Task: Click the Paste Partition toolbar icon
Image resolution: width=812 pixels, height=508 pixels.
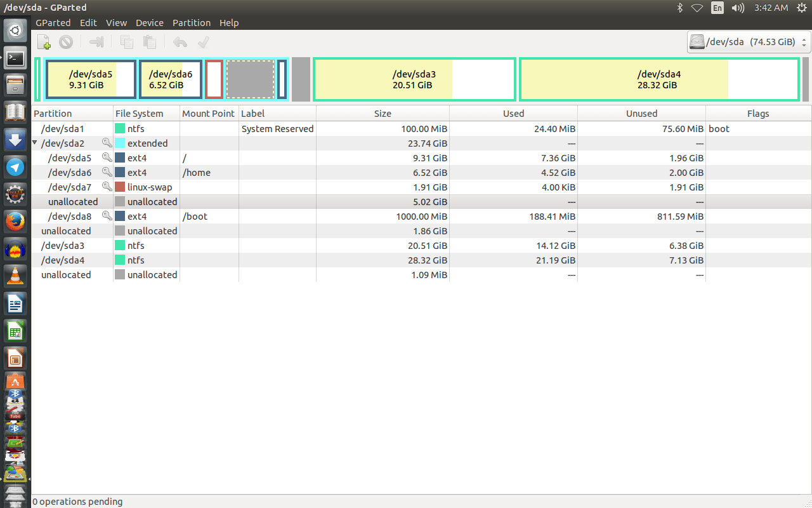Action: coord(149,42)
